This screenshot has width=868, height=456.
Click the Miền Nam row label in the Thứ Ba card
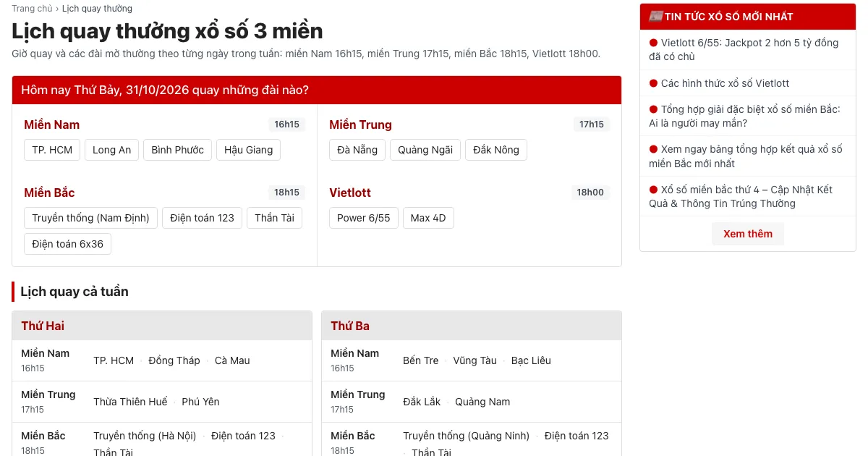(x=355, y=353)
